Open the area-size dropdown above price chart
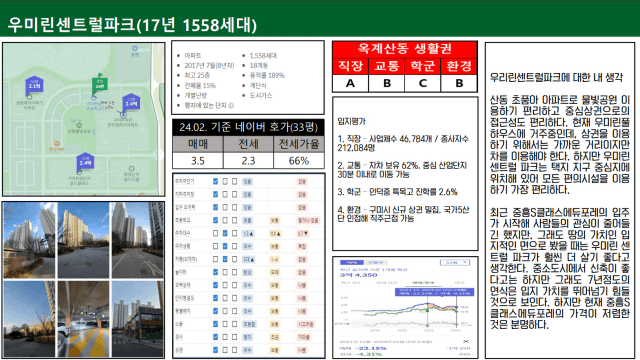The image size is (640, 360). 455,262
